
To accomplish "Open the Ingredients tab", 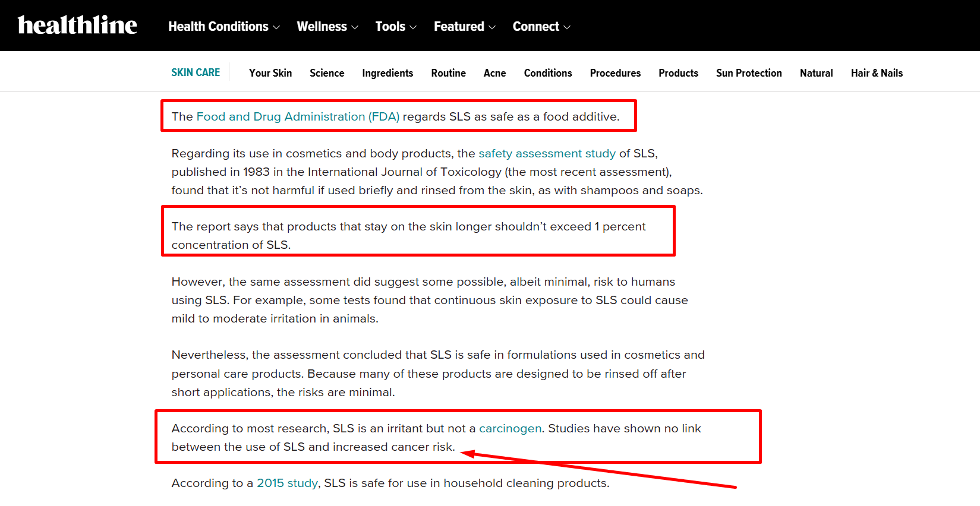I will [387, 73].
